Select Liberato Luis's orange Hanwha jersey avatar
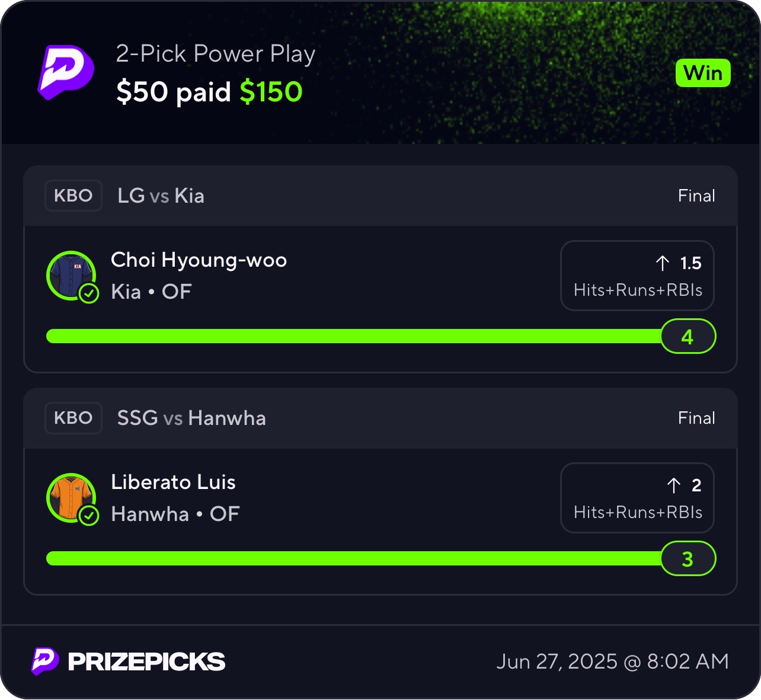761x700 pixels. point(71,497)
